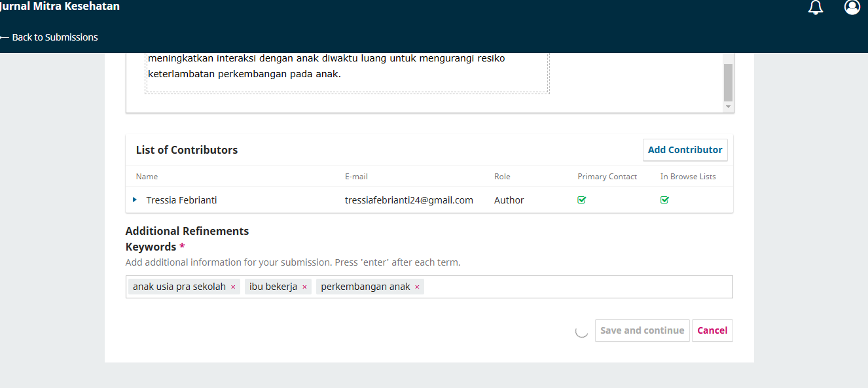Viewport: 868px width, 388px height.
Task: Click inside the Keywords input field
Action: pos(576,287)
